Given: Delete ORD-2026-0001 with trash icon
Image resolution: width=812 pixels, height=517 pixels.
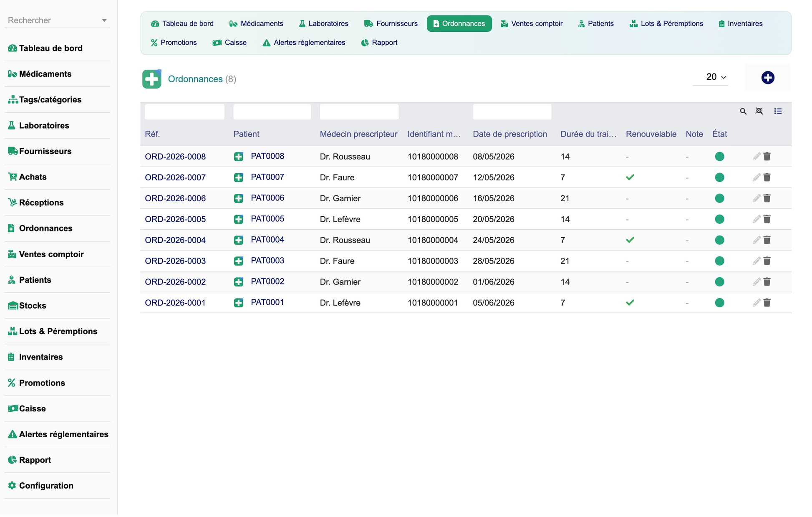Looking at the screenshot, I should pyautogui.click(x=767, y=303).
